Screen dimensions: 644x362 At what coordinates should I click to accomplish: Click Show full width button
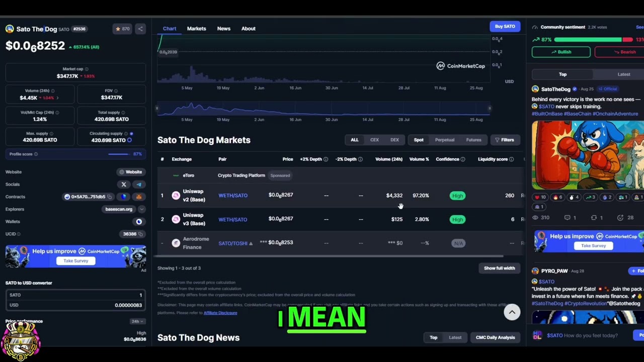click(499, 268)
